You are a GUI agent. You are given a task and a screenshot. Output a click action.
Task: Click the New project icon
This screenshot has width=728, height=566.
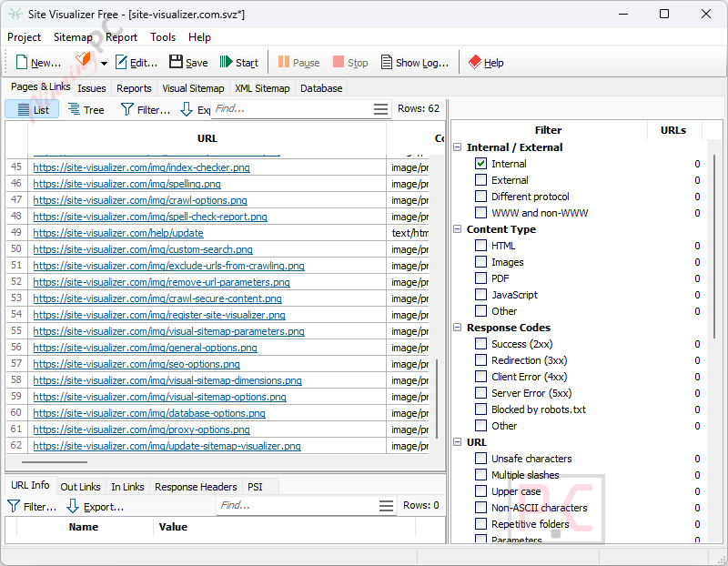[x=21, y=62]
